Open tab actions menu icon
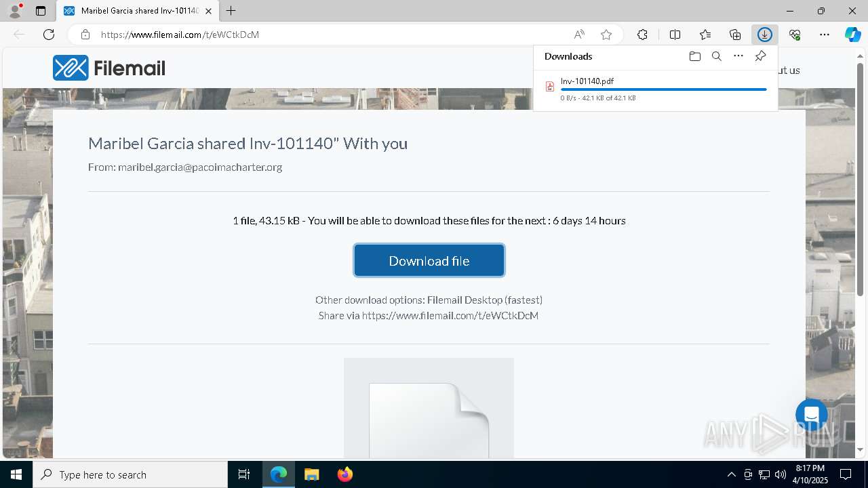This screenshot has width=868, height=488. click(x=41, y=11)
